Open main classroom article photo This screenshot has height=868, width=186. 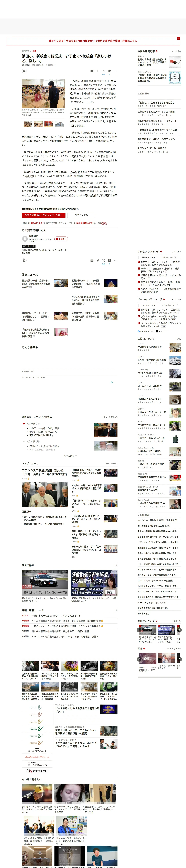point(44,94)
